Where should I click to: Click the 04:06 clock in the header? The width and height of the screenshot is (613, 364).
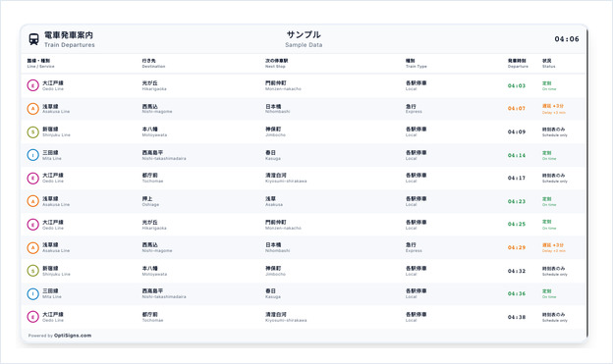coord(567,39)
